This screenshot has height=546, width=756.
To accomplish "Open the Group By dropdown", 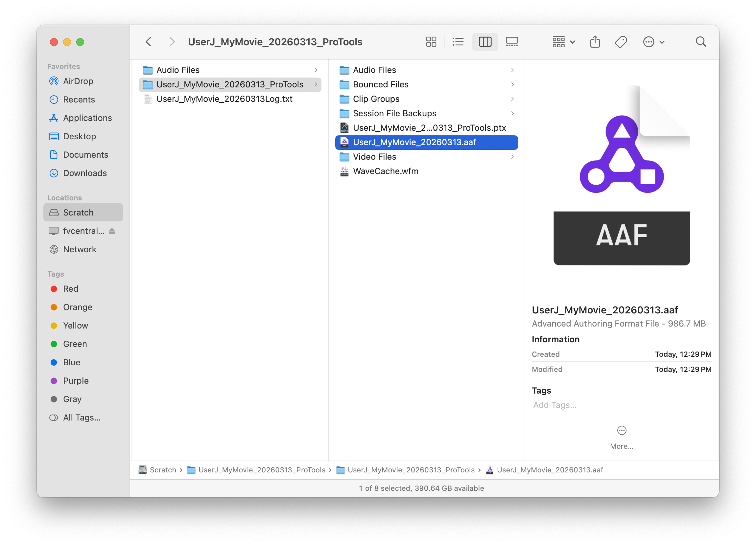I will coord(563,42).
